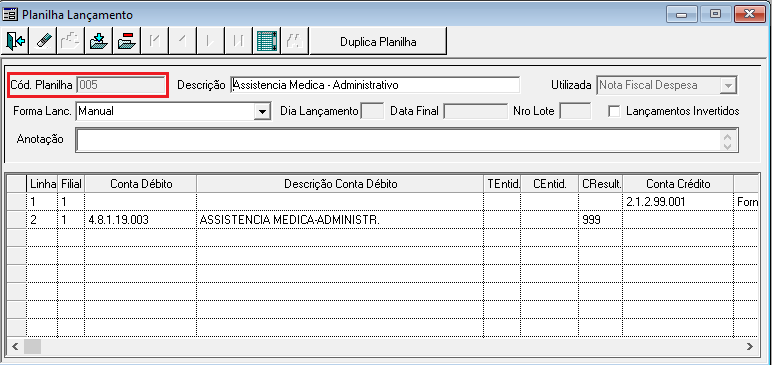The height and width of the screenshot is (365, 772).
Task: Click the Planilha Lançamento window title icon
Action: tap(10, 15)
